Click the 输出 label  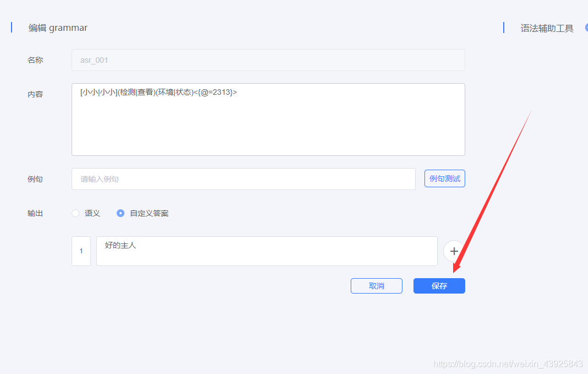point(35,213)
